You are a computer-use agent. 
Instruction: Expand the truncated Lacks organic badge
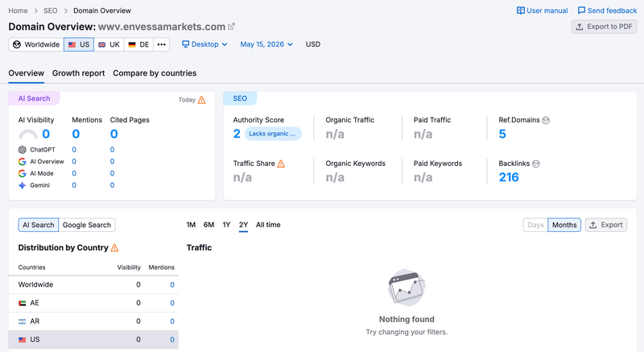point(273,134)
